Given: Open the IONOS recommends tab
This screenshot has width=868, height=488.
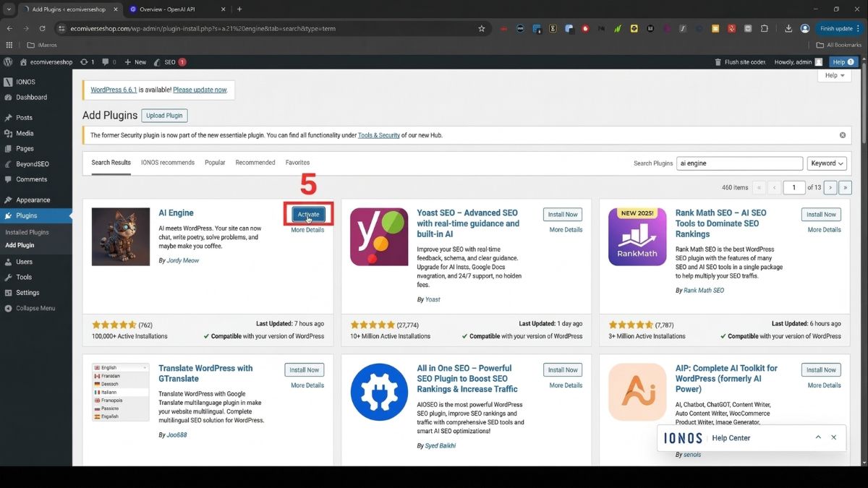Looking at the screenshot, I should coord(168,163).
